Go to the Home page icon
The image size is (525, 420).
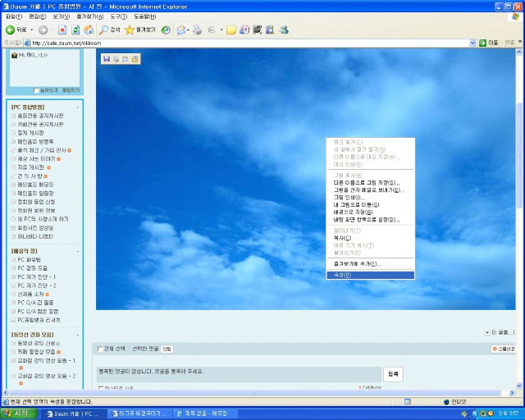[89, 30]
